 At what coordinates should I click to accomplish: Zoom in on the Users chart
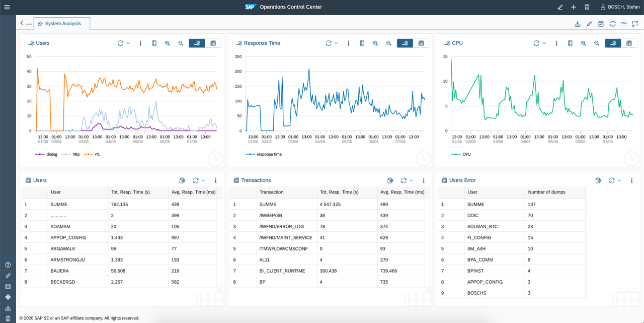168,43
